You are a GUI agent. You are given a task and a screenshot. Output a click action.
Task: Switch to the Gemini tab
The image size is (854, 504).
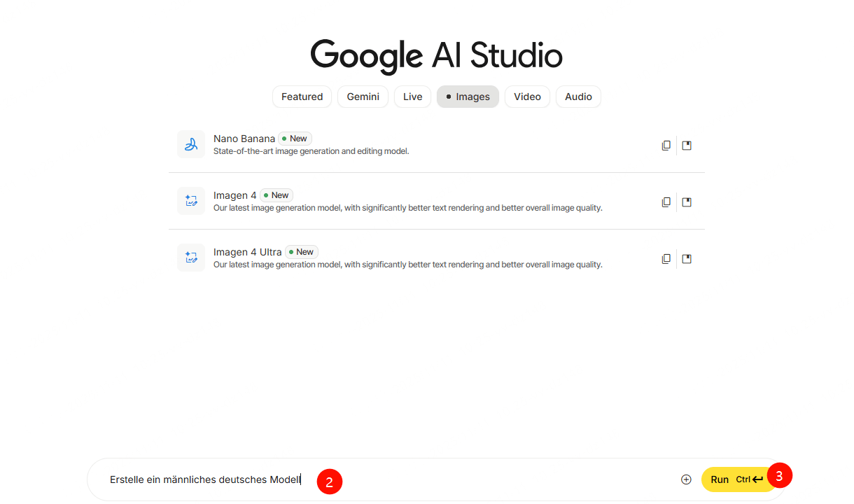(x=363, y=97)
